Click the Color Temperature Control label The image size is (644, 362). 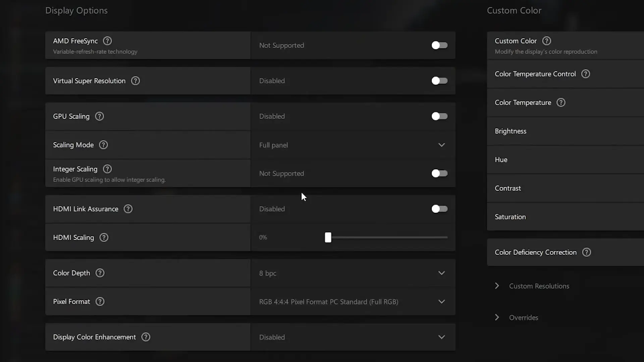535,74
